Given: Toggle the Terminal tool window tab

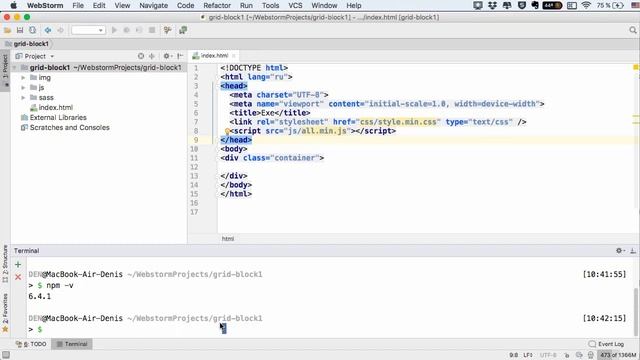Looking at the screenshot, I should 72,344.
